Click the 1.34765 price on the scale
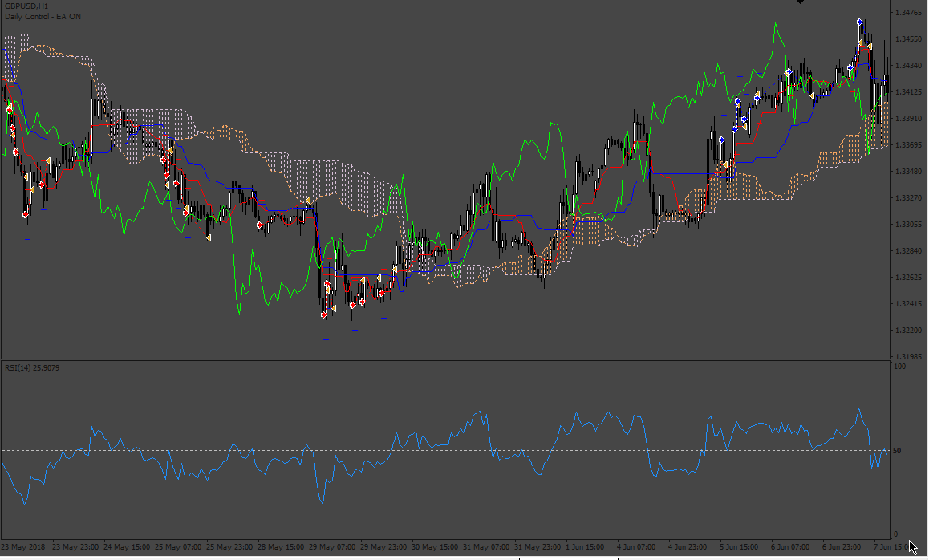 point(909,13)
